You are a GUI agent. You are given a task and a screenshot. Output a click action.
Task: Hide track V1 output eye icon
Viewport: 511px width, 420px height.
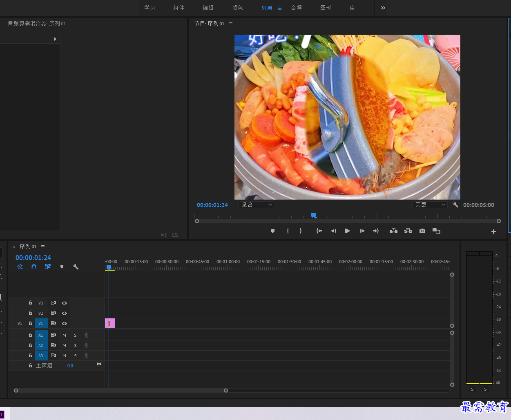65,323
